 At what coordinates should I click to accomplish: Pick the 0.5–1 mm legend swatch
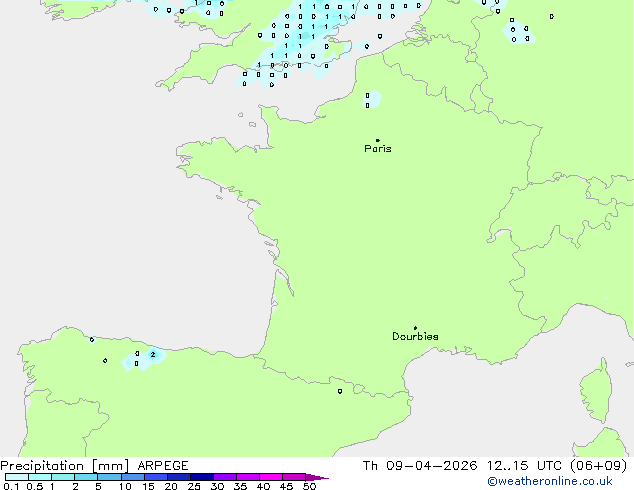[x=40, y=477]
